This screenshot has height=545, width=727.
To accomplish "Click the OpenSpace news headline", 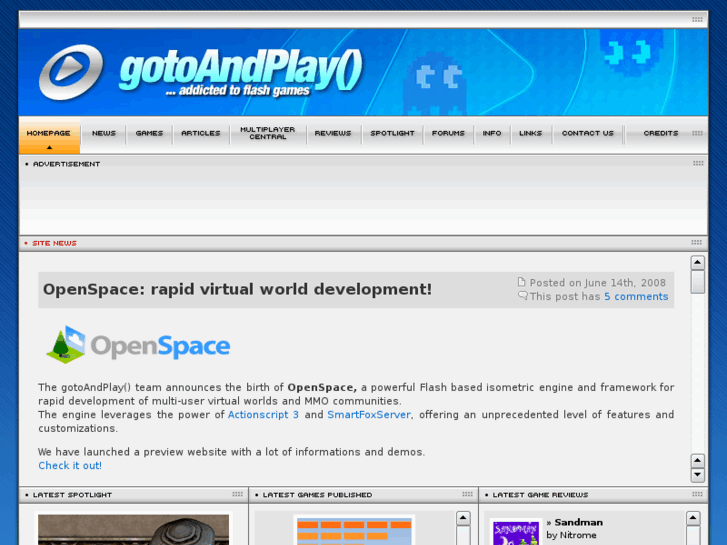I will [x=237, y=289].
